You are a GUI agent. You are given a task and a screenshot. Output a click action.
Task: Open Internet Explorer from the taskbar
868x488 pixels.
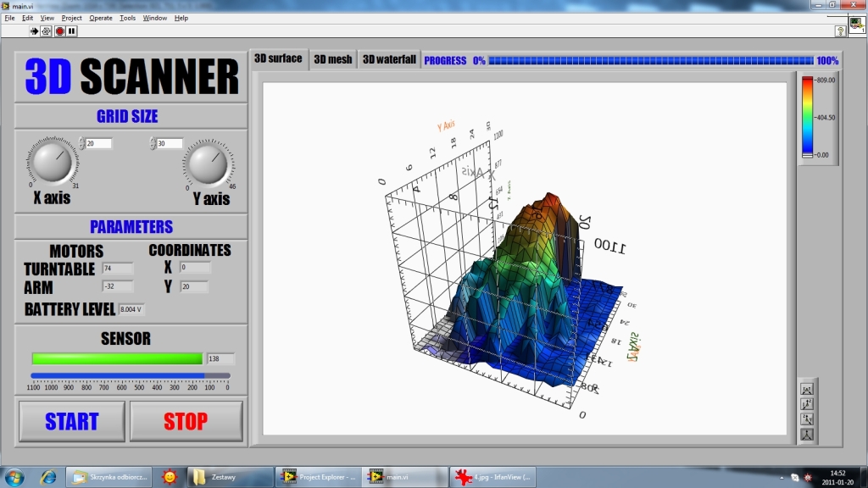[x=48, y=476]
